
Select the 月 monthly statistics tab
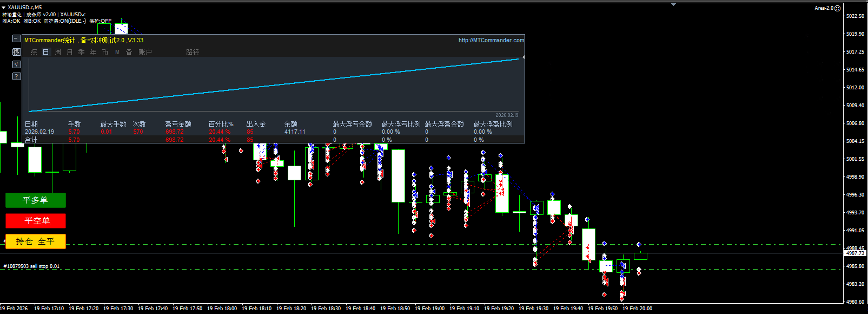70,52
